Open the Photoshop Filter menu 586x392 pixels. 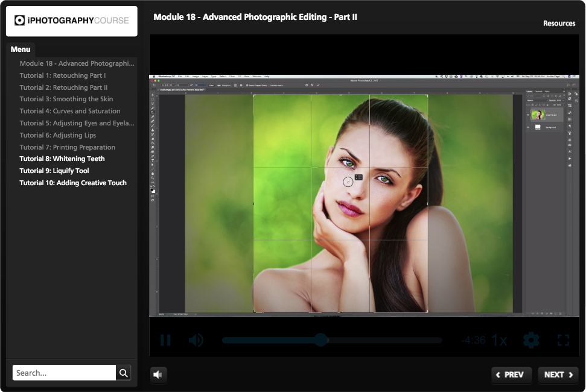[232, 77]
